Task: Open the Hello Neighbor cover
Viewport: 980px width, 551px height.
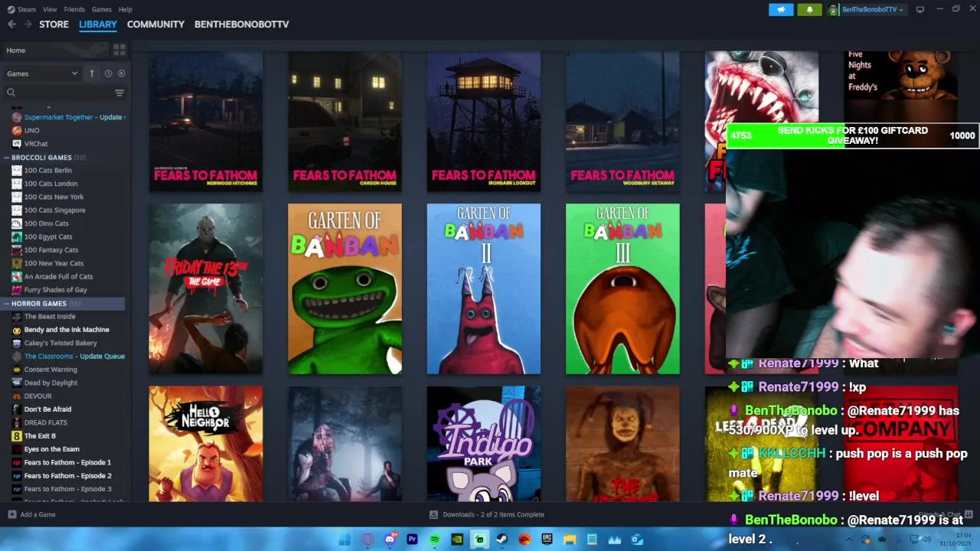Action: pyautogui.click(x=206, y=444)
